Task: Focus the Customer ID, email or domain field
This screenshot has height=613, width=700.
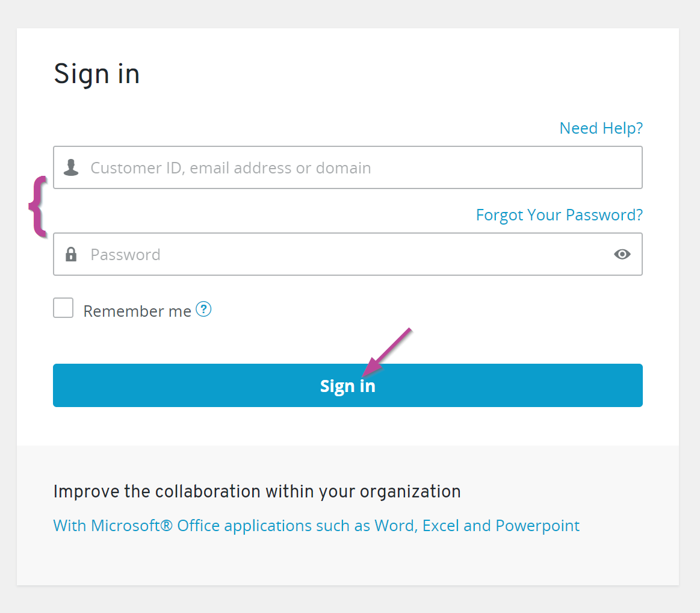Action: (361, 167)
